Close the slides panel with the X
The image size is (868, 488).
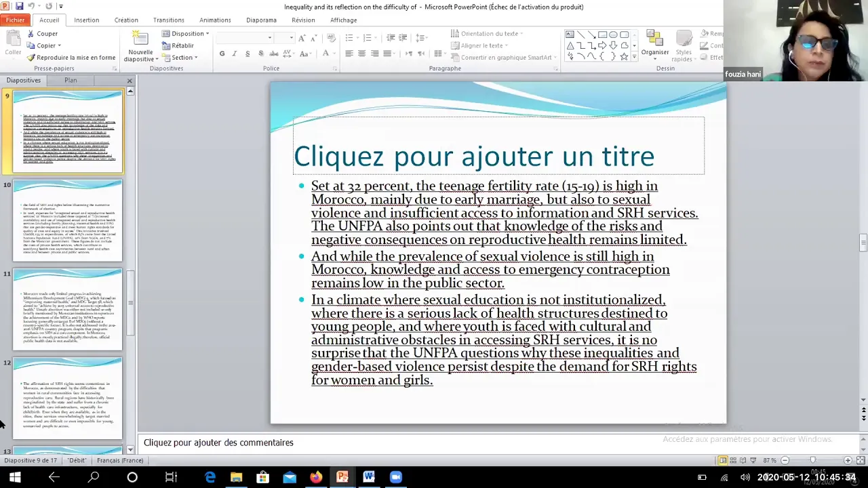tap(130, 81)
